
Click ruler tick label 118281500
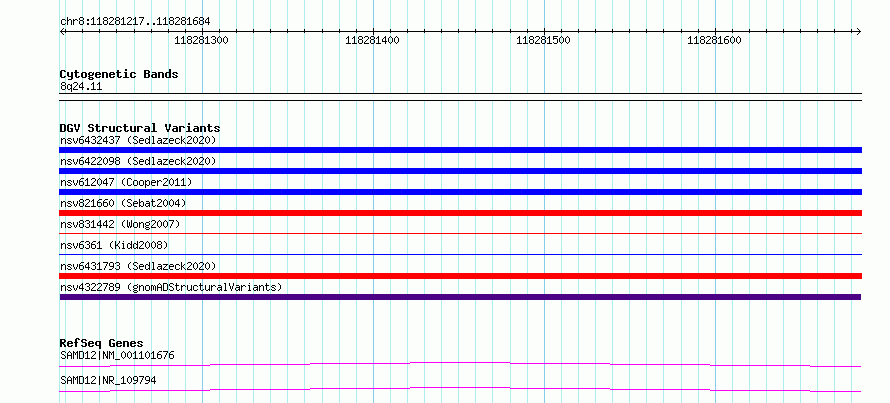(543, 40)
